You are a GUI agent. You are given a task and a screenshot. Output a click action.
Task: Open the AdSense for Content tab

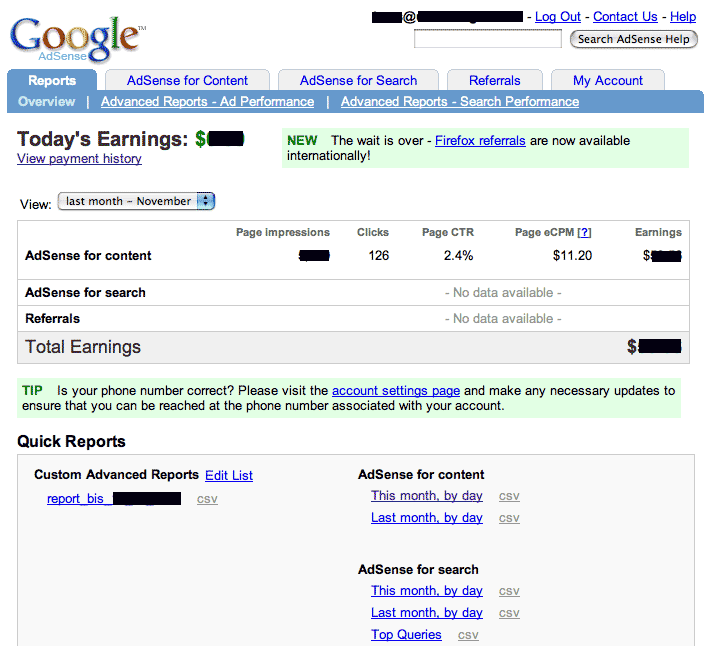click(187, 80)
